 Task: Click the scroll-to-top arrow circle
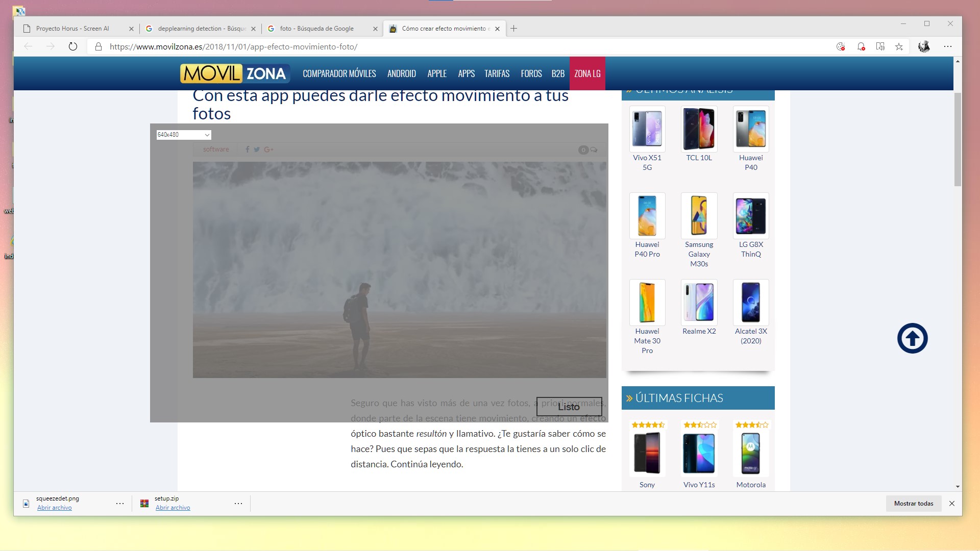(x=912, y=338)
